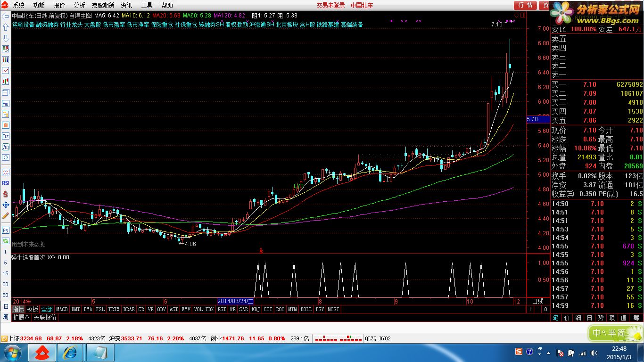Click the F10 company info icon

6,103
